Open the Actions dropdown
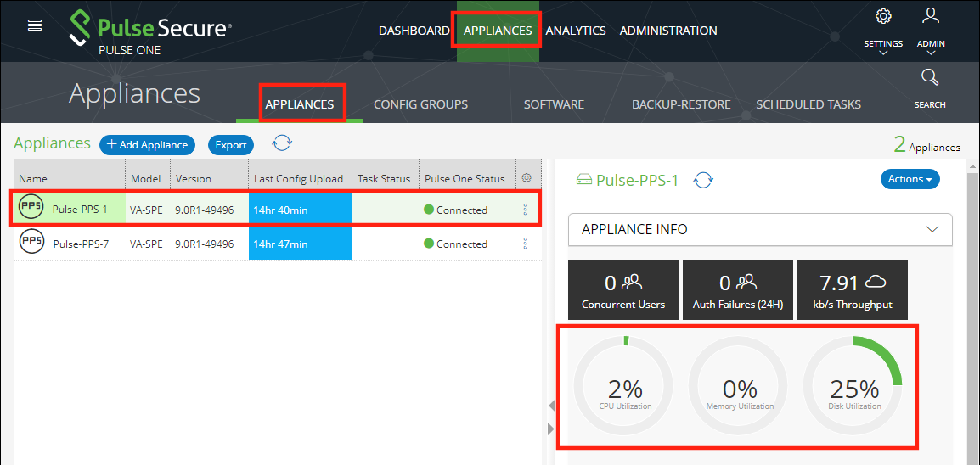 point(910,179)
